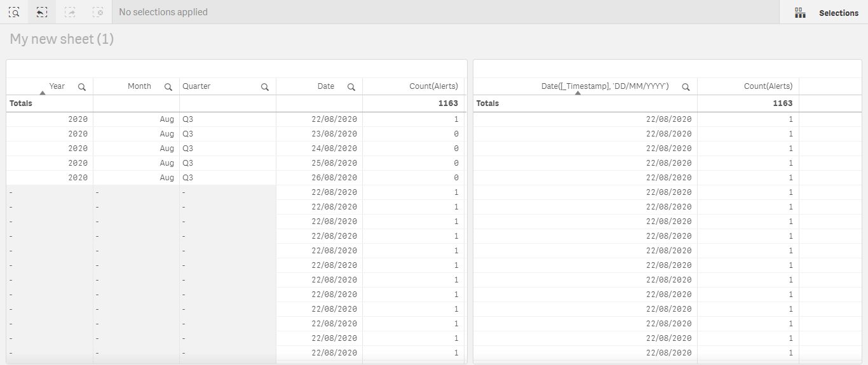This screenshot has width=868, height=365.
Task: Click the Selections button label
Action: point(838,13)
